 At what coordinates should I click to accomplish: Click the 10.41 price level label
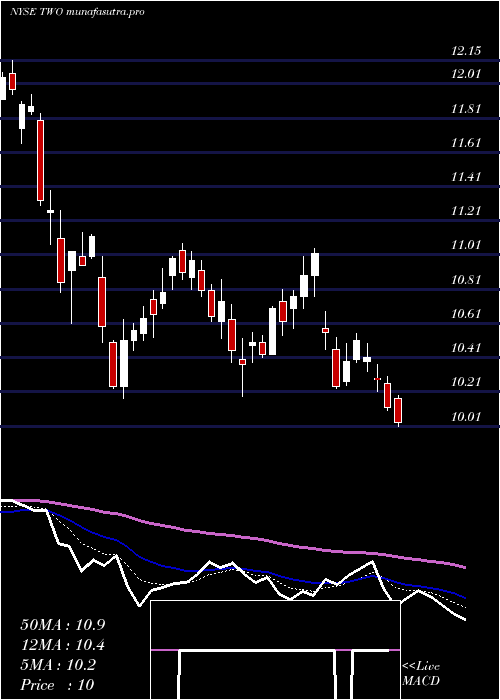466,348
